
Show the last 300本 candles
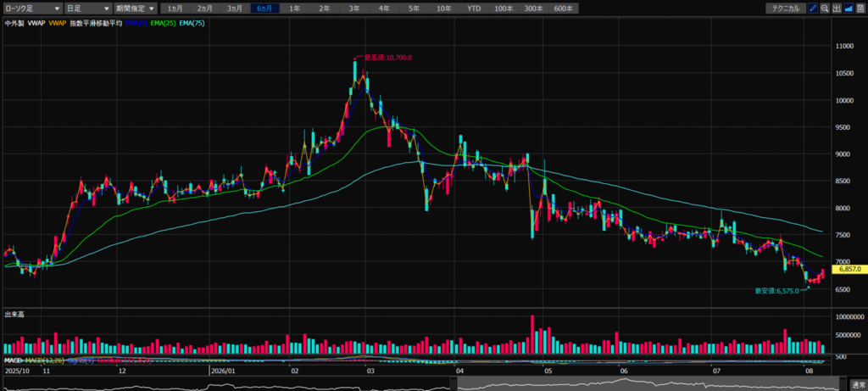(534, 8)
